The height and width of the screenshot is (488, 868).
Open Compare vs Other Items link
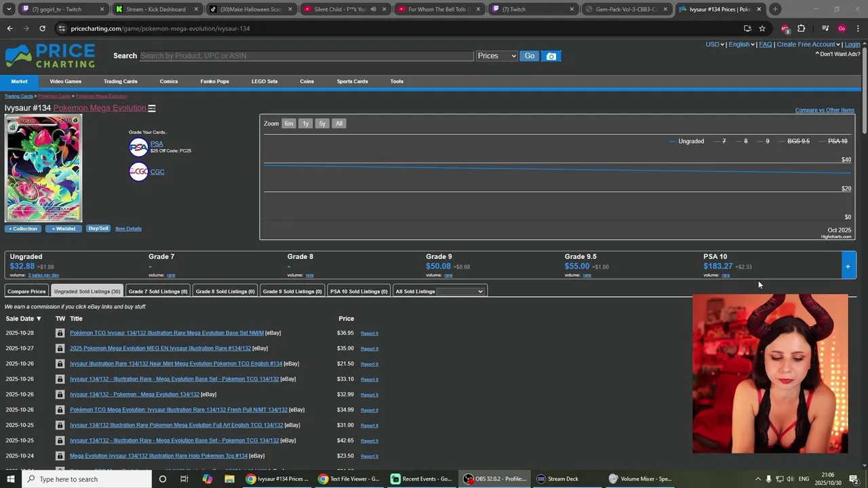(825, 110)
